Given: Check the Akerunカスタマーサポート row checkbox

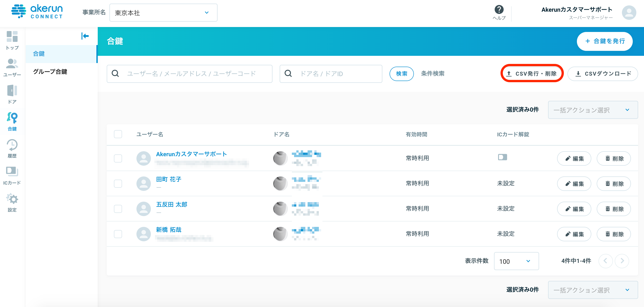Looking at the screenshot, I should pyautogui.click(x=118, y=158).
